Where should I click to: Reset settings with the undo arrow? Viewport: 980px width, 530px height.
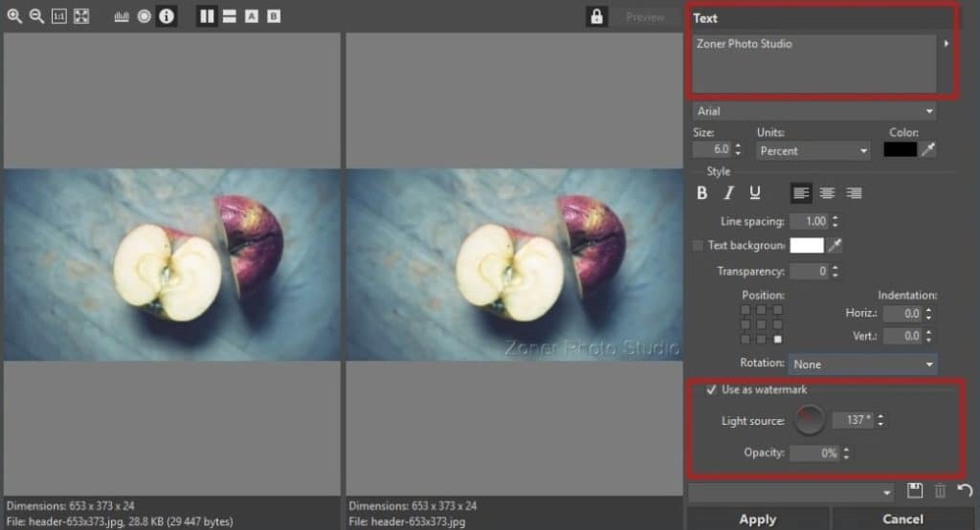click(964, 491)
